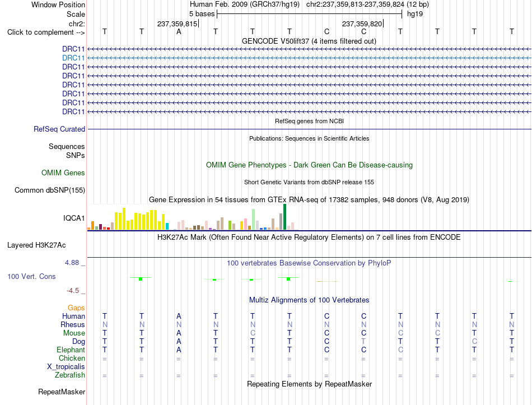
Task: Select the Window Position track label
Action: (x=58, y=4)
